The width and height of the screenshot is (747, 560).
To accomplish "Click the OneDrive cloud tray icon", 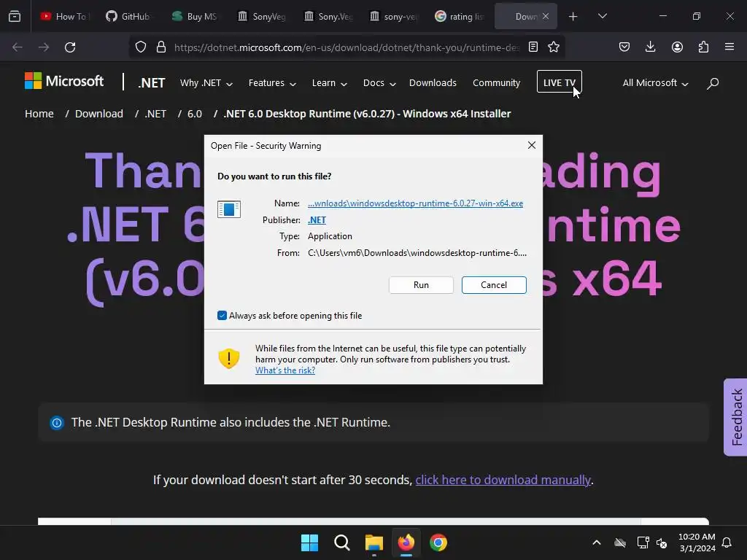I will pyautogui.click(x=620, y=542).
